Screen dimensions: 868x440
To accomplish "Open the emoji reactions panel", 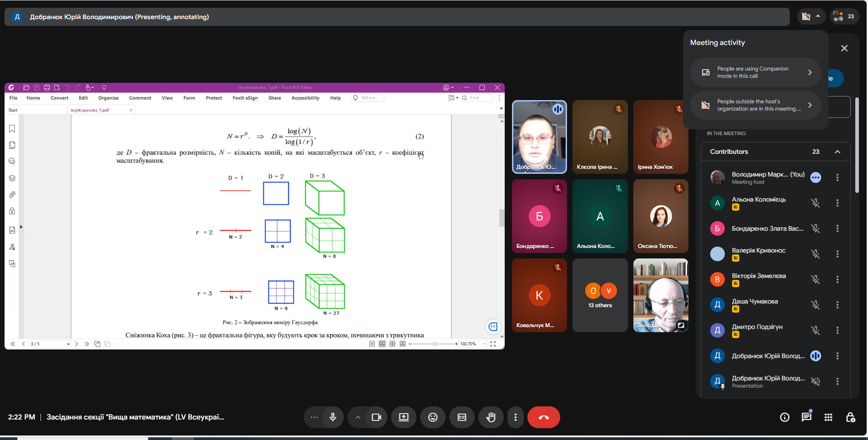I will 432,417.
